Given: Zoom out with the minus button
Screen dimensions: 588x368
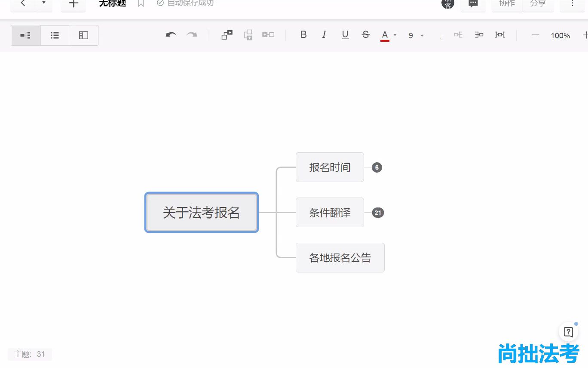Looking at the screenshot, I should pyautogui.click(x=536, y=35).
